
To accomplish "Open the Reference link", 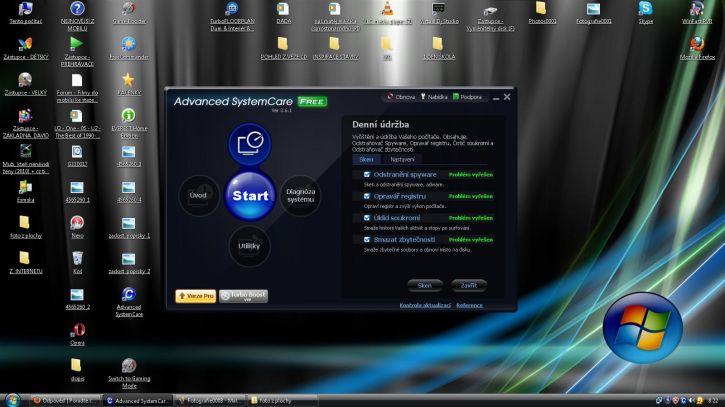I will click(x=469, y=305).
